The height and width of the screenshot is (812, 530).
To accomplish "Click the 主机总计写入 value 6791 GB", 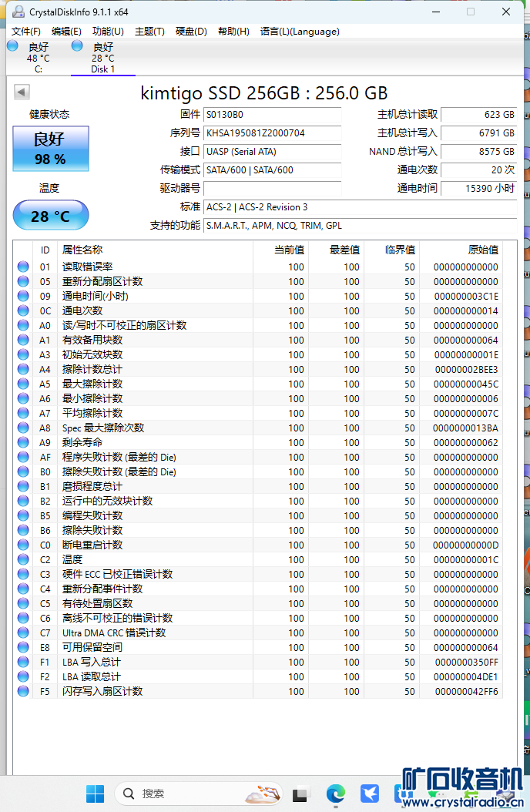I will (x=478, y=133).
